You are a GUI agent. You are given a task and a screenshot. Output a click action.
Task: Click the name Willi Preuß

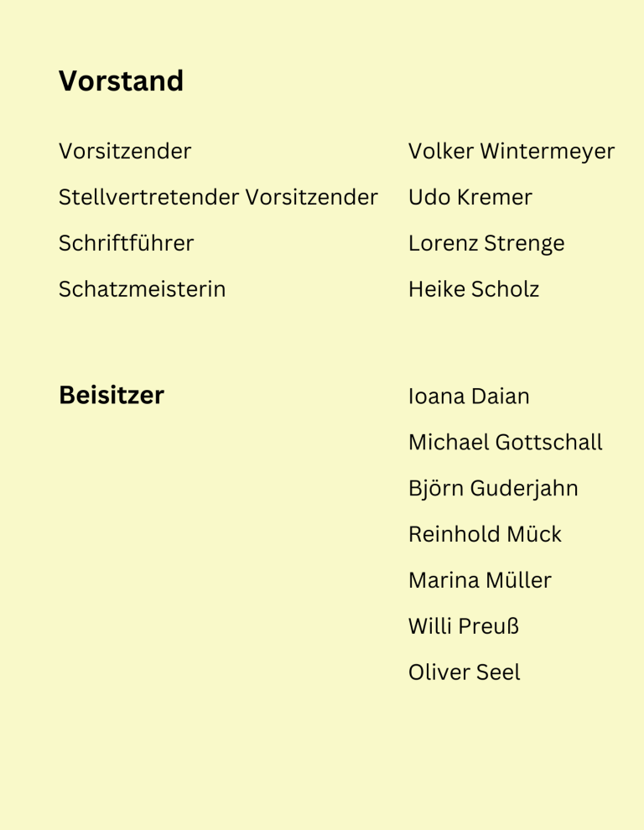tap(463, 626)
